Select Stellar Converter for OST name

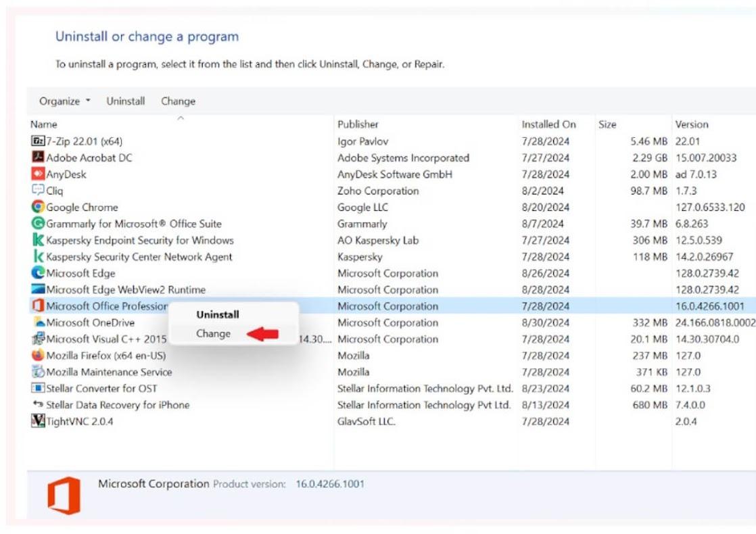tap(101, 389)
